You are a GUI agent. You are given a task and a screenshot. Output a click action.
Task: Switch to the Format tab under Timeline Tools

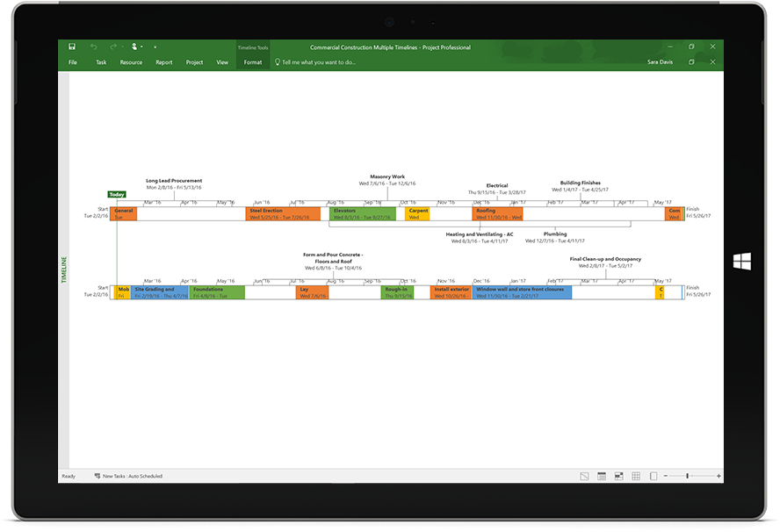coord(253,62)
